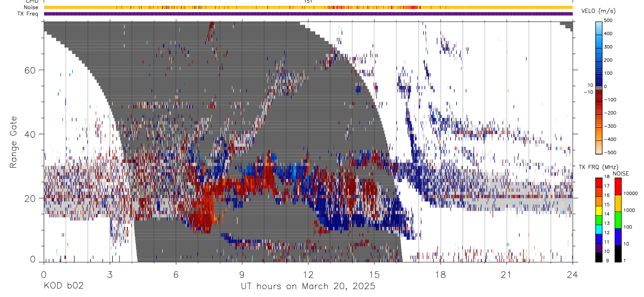Pick the red TX FRQ swatch near 18
The image size is (644, 297).
click(598, 182)
